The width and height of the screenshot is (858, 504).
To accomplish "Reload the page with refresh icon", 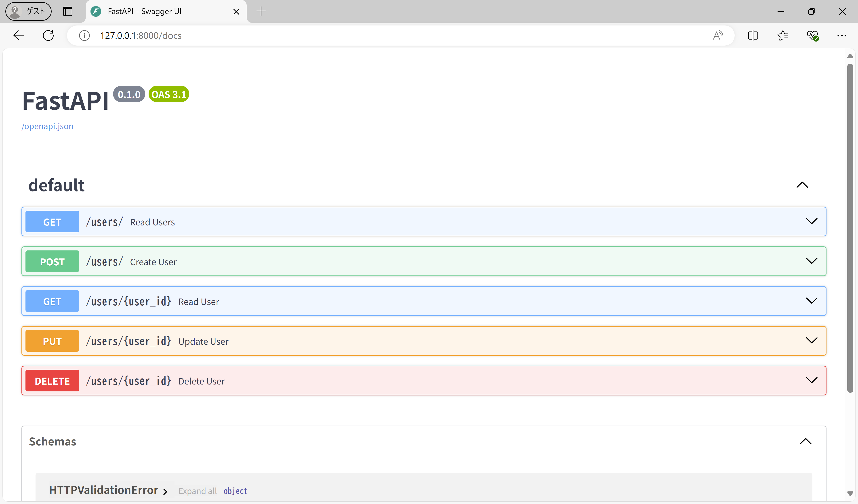I will pos(48,36).
